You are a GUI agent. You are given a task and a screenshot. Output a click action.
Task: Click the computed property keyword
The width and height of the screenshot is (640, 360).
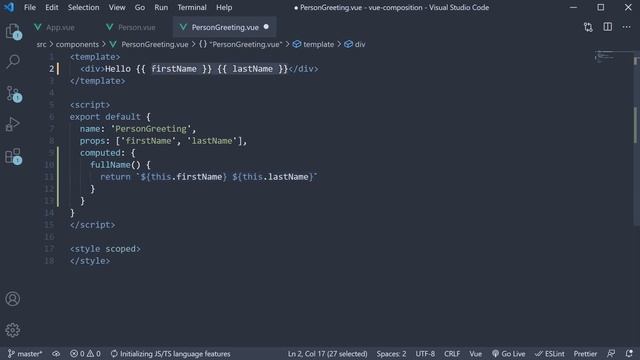100,153
